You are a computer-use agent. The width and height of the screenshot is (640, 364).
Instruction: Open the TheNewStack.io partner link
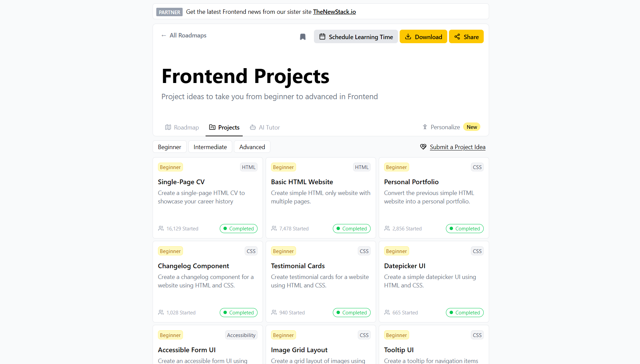pos(334,12)
